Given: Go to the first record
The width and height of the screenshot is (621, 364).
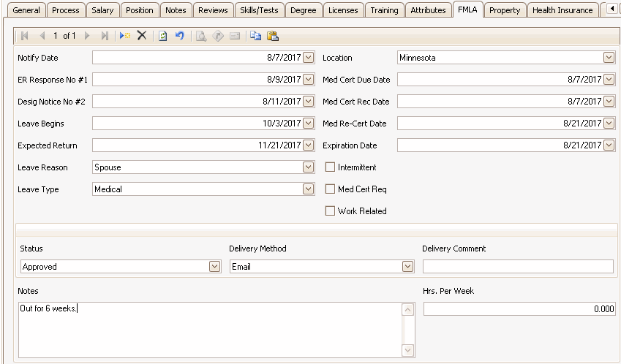Looking at the screenshot, I should tap(25, 36).
